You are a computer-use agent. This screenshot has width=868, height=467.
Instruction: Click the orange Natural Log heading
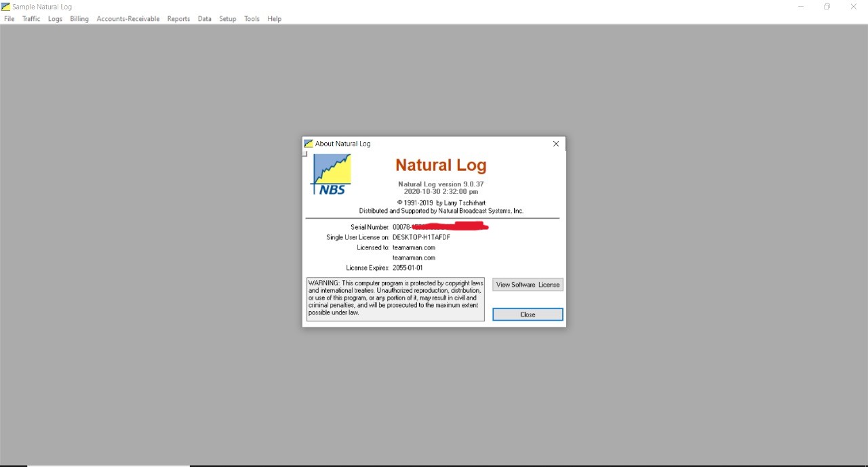441,165
